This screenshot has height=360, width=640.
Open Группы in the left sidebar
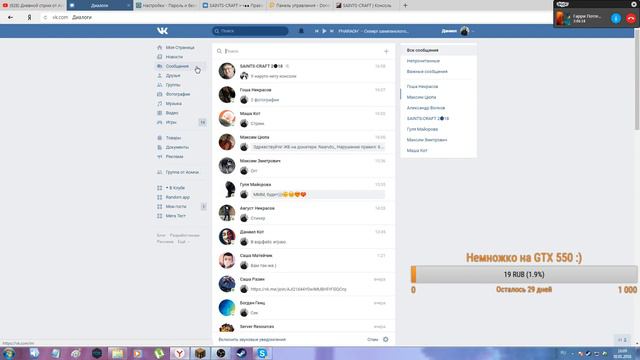click(x=173, y=85)
